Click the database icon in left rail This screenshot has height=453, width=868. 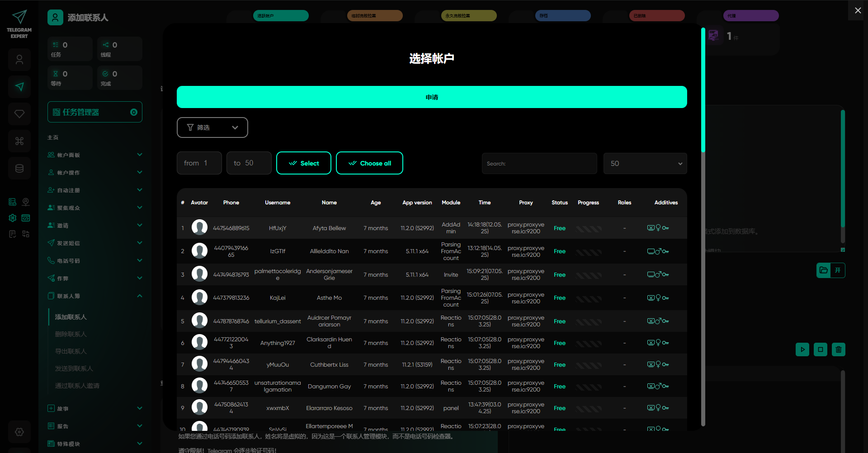(19, 168)
